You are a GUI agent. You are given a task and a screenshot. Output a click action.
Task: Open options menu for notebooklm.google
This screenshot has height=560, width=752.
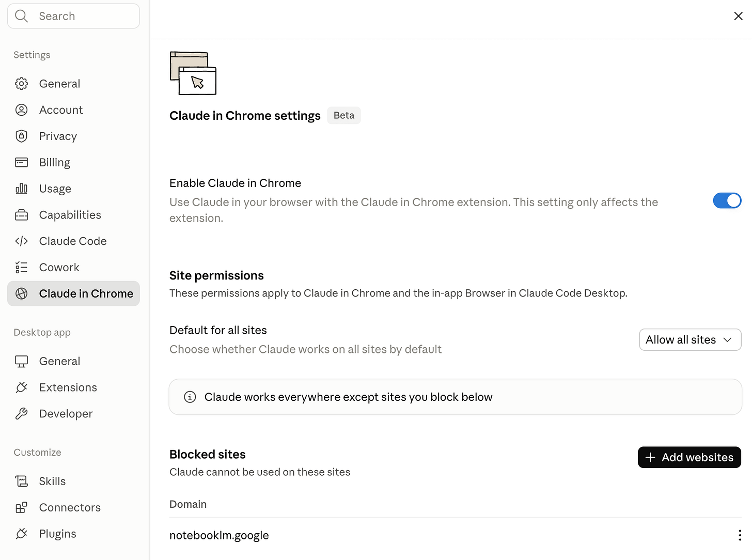(740, 535)
